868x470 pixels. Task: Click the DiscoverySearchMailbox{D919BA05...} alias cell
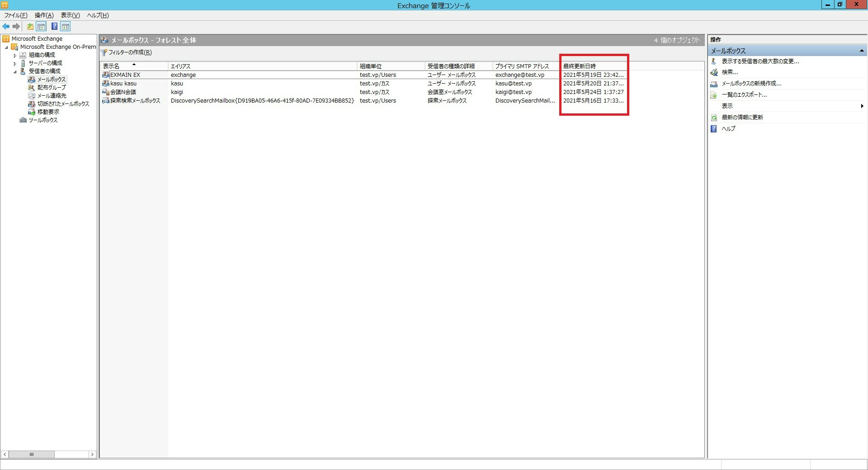click(x=262, y=101)
